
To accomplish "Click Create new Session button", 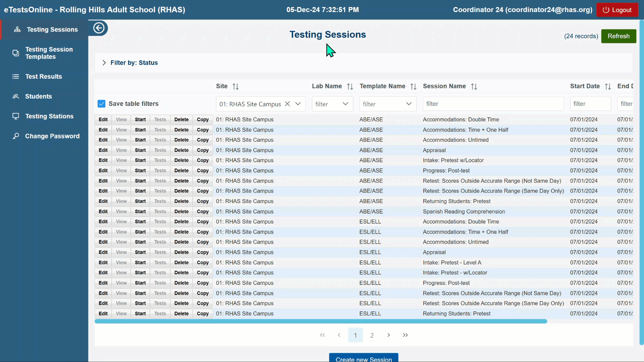I will (x=364, y=358).
